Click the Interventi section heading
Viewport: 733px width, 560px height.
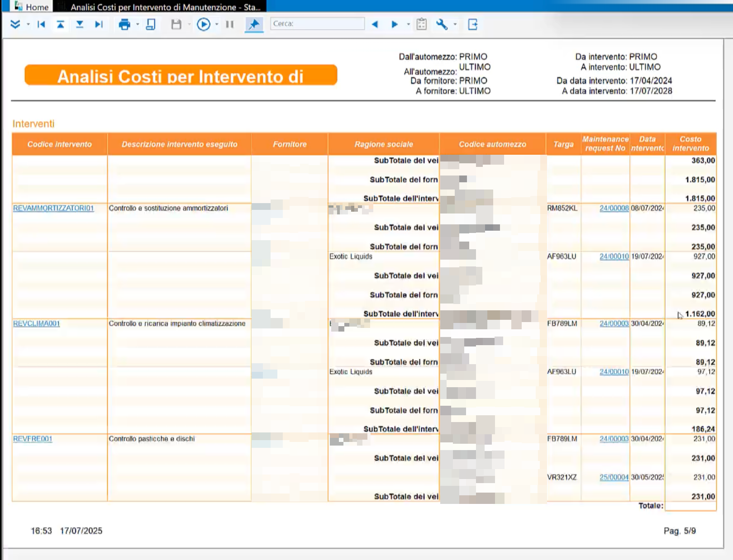(33, 124)
